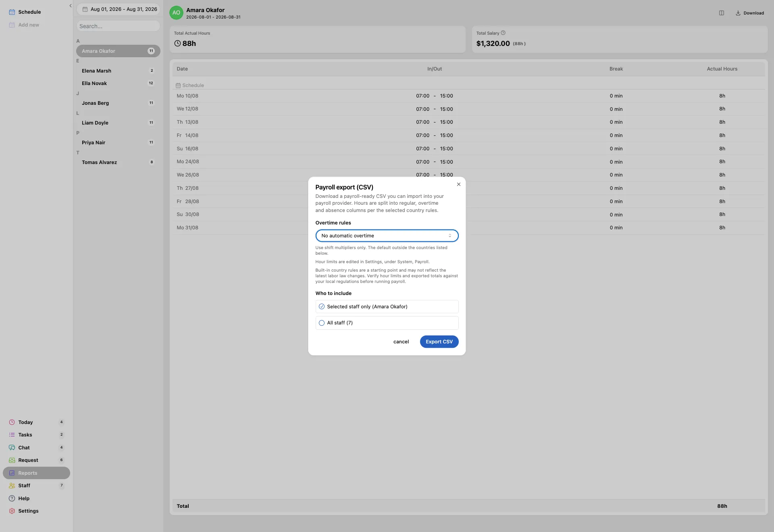Viewport: 774px width, 532px height.
Task: Open the Overtime rules dropdown
Action: point(387,236)
